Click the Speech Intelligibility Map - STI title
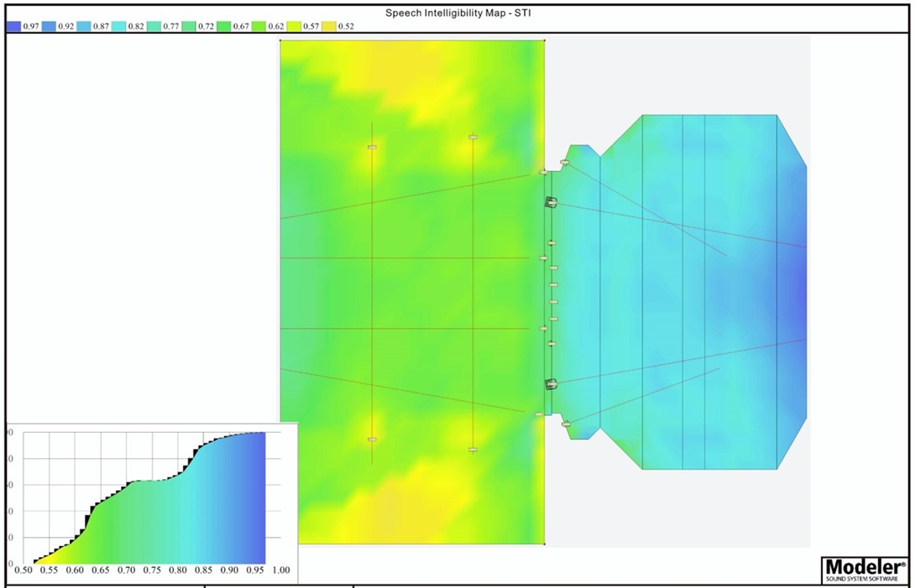Screen dimensions: 915x588 coord(457,13)
